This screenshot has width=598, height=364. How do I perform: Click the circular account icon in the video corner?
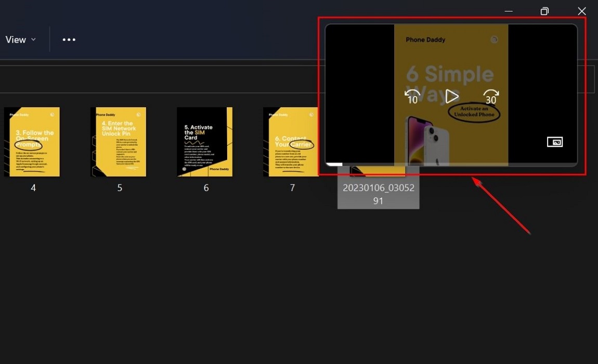(x=494, y=40)
